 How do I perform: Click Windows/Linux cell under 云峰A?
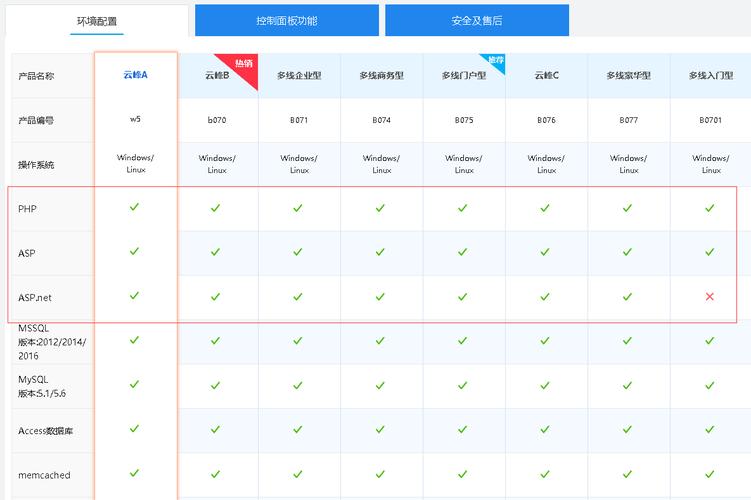pyautogui.click(x=136, y=163)
